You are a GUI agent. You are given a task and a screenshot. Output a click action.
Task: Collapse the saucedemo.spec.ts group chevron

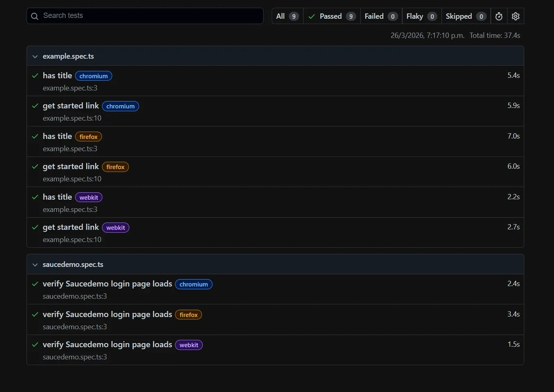click(x=35, y=264)
